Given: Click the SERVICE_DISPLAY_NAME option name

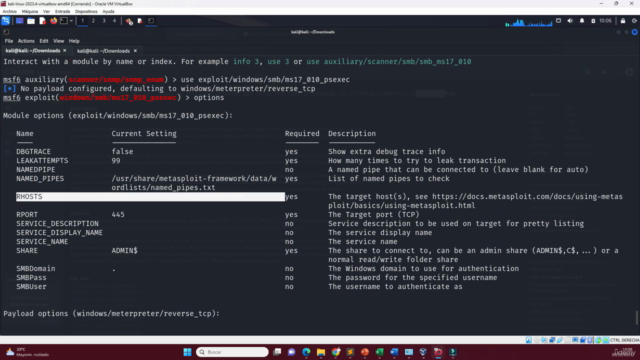Looking at the screenshot, I should click(59, 233).
